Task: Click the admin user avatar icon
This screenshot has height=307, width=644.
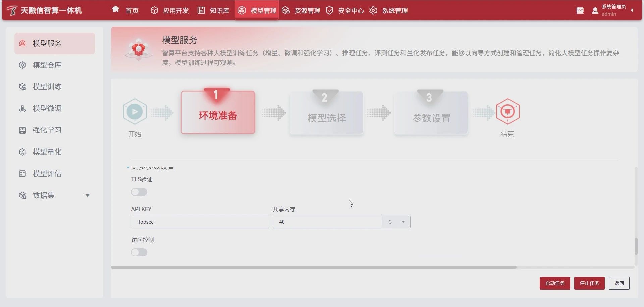Action: pyautogui.click(x=595, y=11)
